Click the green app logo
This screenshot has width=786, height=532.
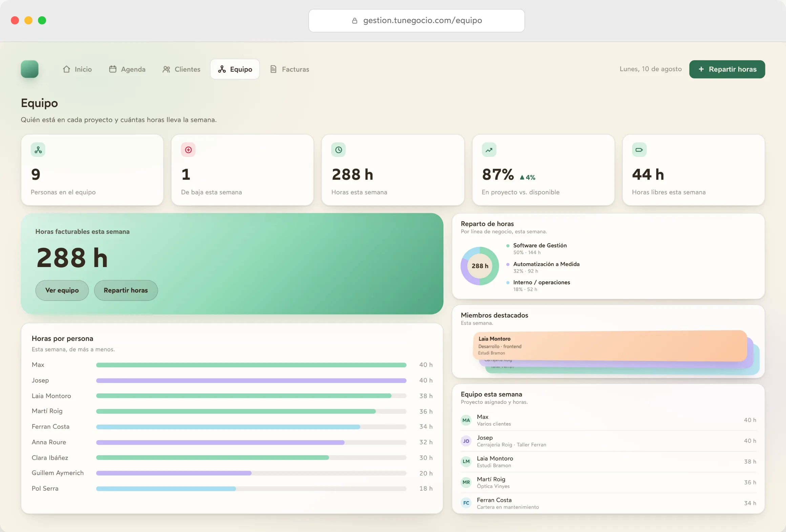point(29,69)
